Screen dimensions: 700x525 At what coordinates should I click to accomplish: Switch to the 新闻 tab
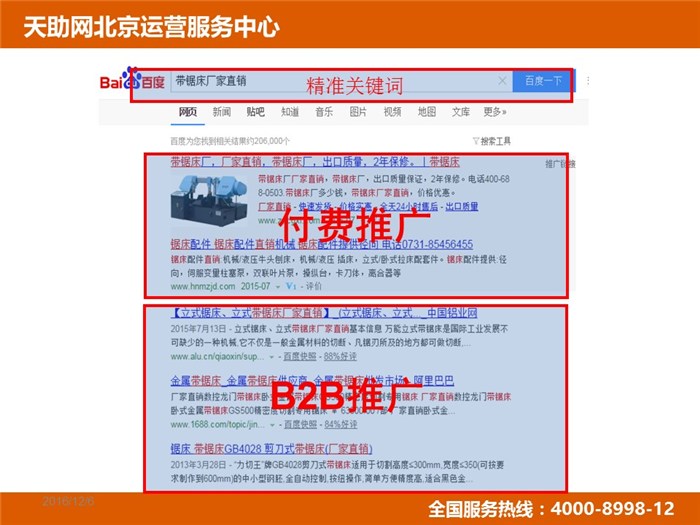pyautogui.click(x=222, y=112)
